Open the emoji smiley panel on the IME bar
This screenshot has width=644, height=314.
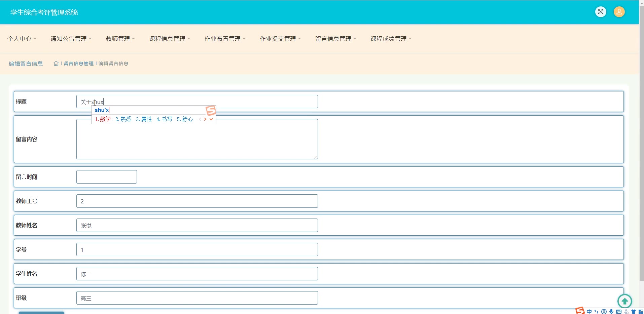point(604,312)
